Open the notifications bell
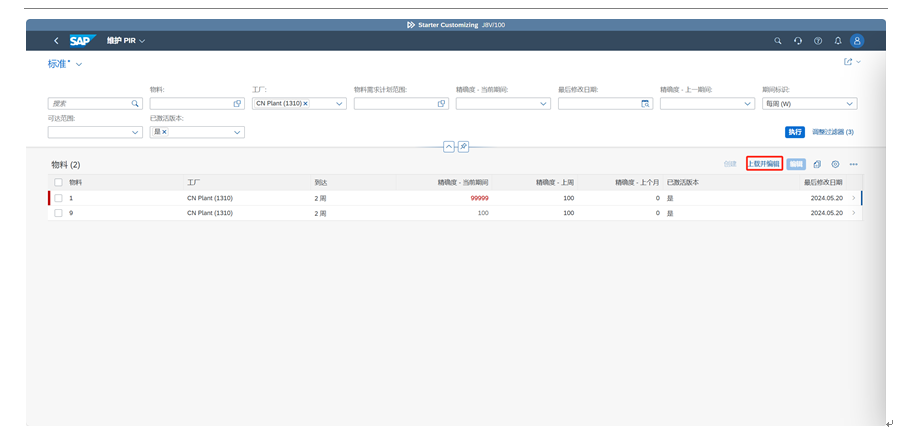Image resolution: width=920 pixels, height=446 pixels. click(837, 41)
